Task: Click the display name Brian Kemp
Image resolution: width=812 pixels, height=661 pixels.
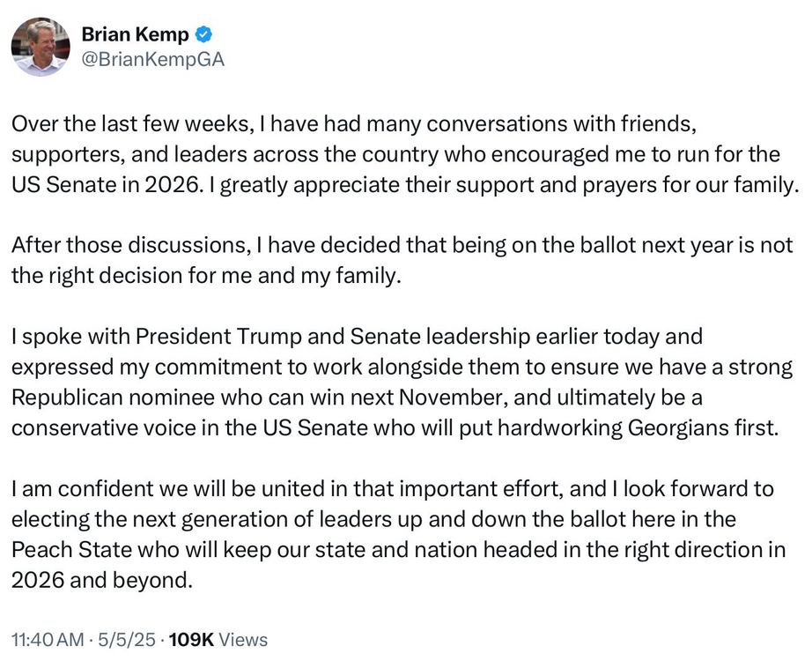Action: (x=135, y=34)
